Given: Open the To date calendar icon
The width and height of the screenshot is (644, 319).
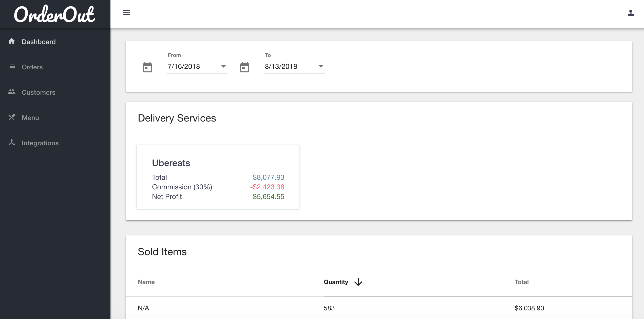Looking at the screenshot, I should coord(244,67).
